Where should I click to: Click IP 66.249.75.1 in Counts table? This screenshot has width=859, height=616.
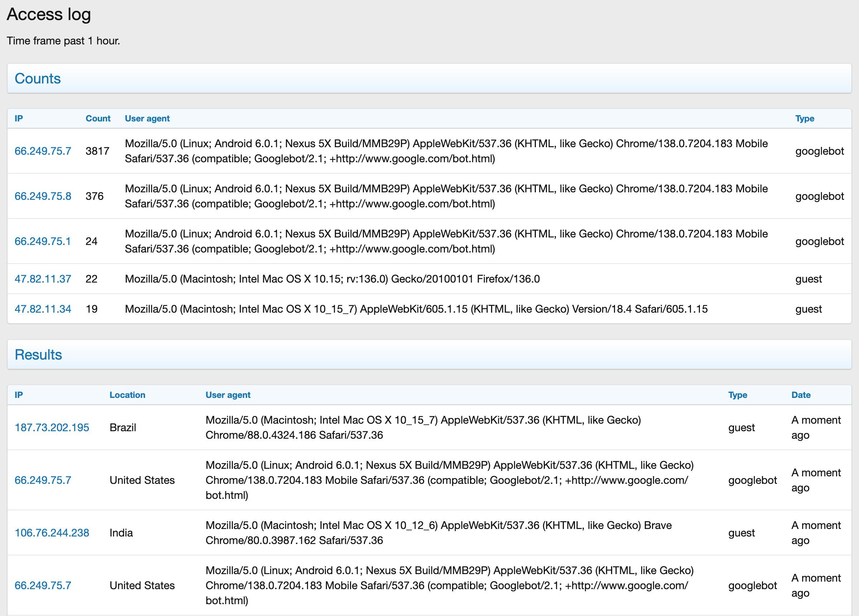point(42,241)
